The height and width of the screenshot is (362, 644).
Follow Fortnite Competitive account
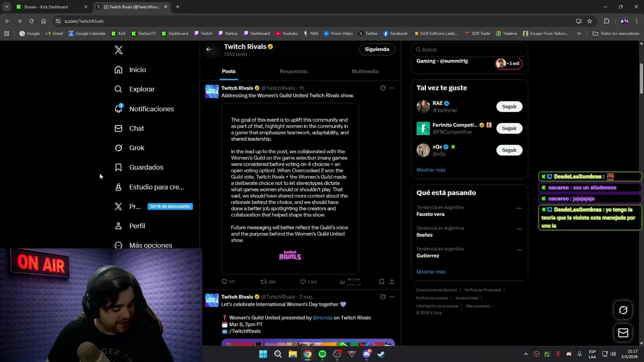(x=509, y=128)
